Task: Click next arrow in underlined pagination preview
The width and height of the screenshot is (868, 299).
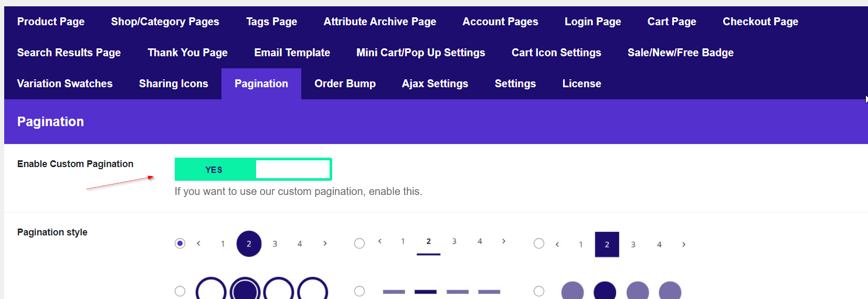Action: (x=504, y=241)
